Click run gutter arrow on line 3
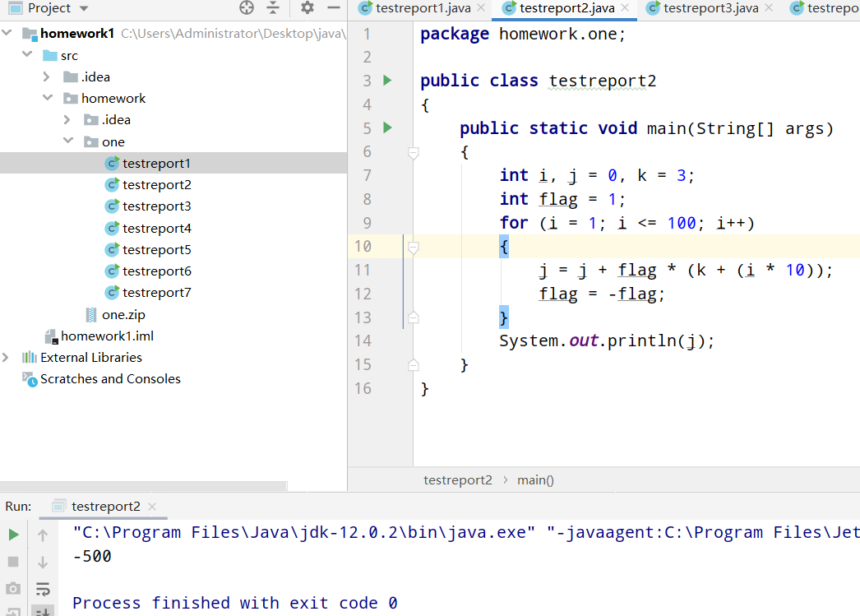The image size is (860, 616). pos(388,80)
